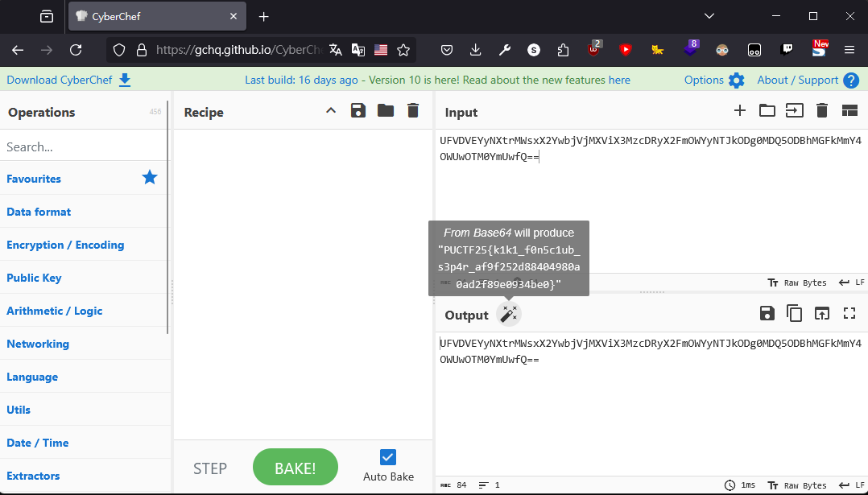
Task: Collapse the Recipe panel chevron
Action: (x=331, y=110)
